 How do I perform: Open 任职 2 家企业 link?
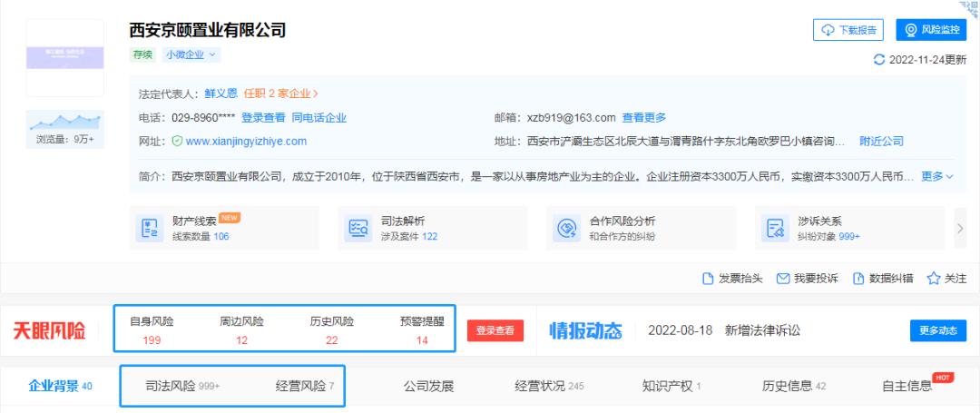tap(281, 93)
